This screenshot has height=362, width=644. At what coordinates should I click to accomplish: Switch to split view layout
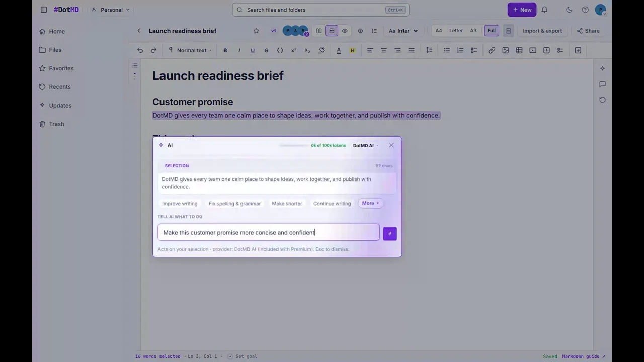319,31
